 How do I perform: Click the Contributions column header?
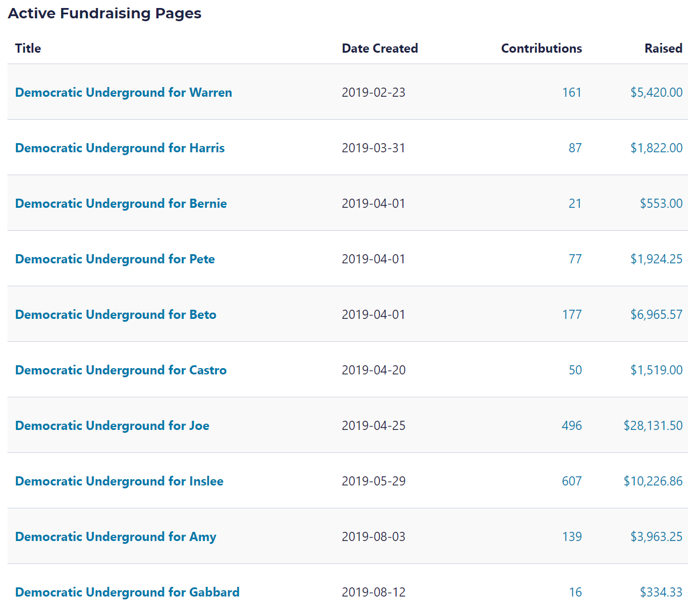[541, 49]
